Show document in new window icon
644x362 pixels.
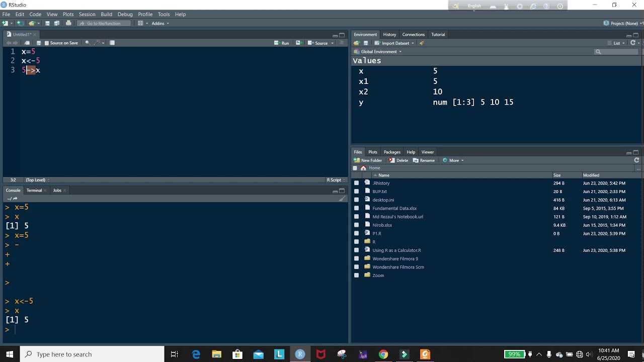[27, 43]
